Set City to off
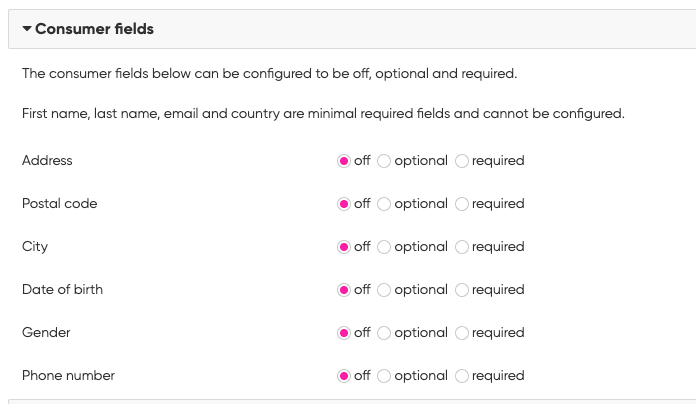The image size is (696, 404). coord(344,247)
